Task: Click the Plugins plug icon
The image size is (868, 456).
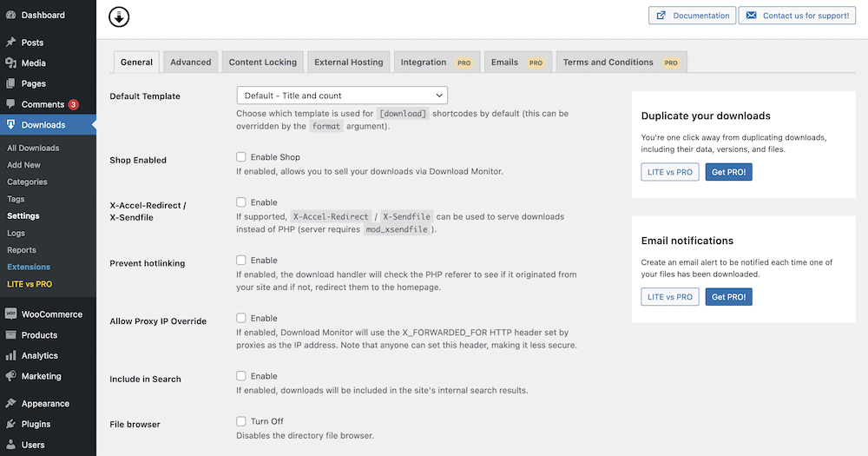Action: point(10,424)
